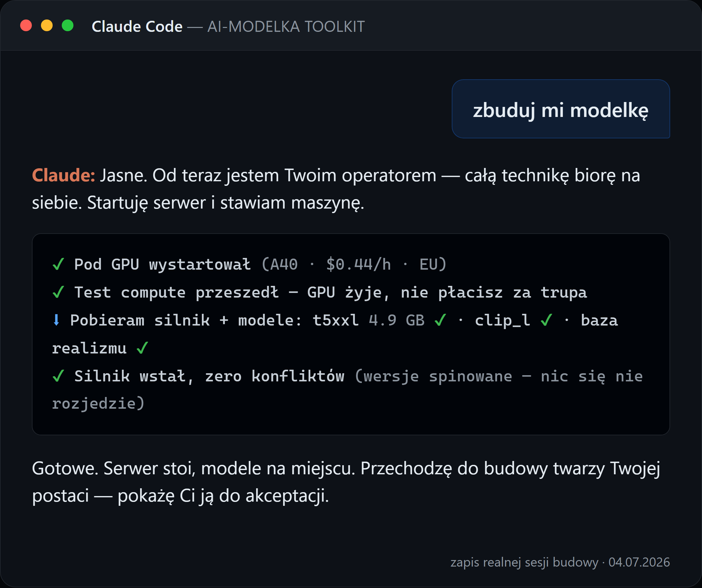Click the checkmark before "Silnik wstał"

pyautogui.click(x=58, y=376)
